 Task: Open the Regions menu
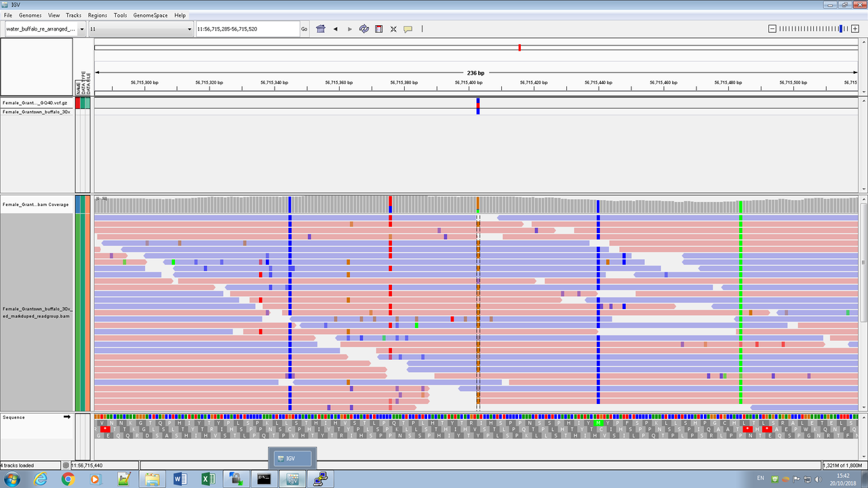[x=98, y=15]
